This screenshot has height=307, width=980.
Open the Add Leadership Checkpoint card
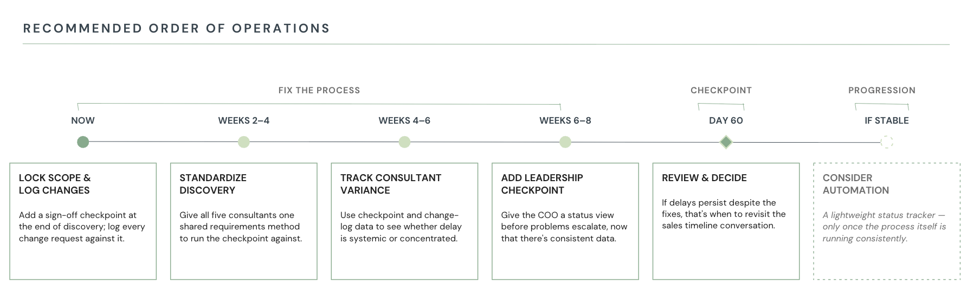click(x=565, y=221)
